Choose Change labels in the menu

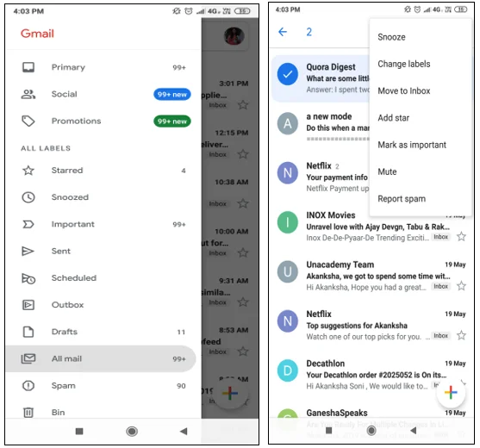pos(404,64)
